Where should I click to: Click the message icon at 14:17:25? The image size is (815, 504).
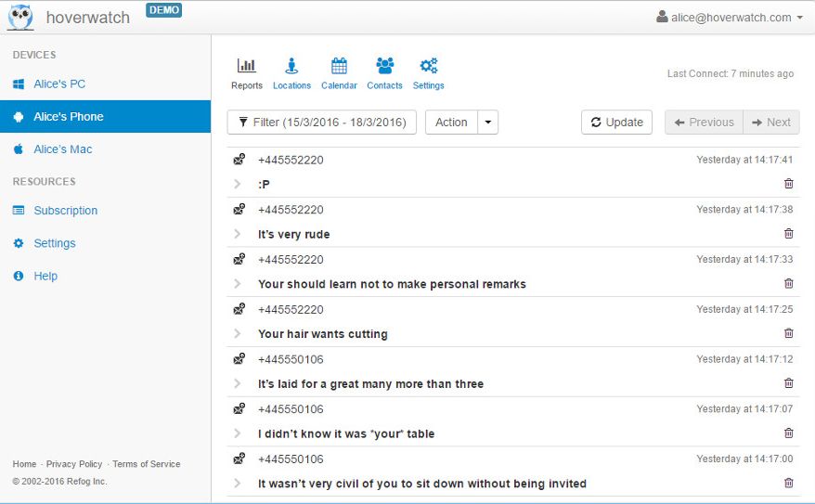pos(239,309)
